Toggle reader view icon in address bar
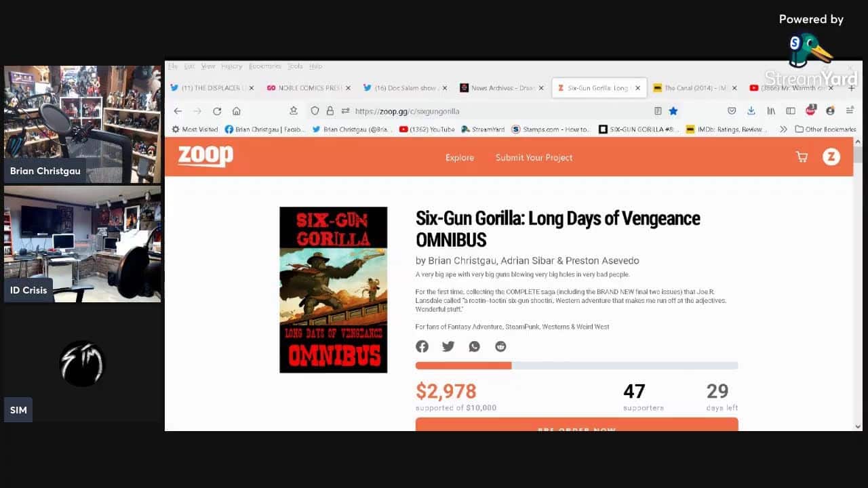The width and height of the screenshot is (868, 488). 658,110
